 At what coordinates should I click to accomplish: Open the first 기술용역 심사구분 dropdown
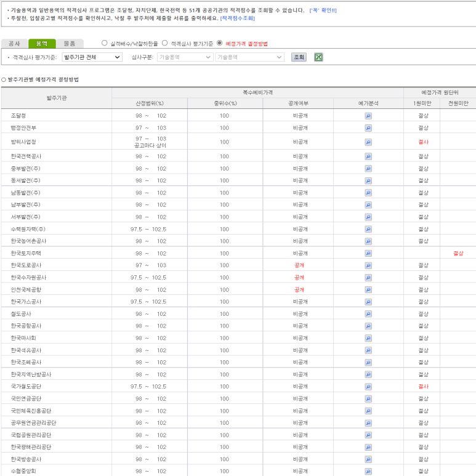(x=185, y=57)
